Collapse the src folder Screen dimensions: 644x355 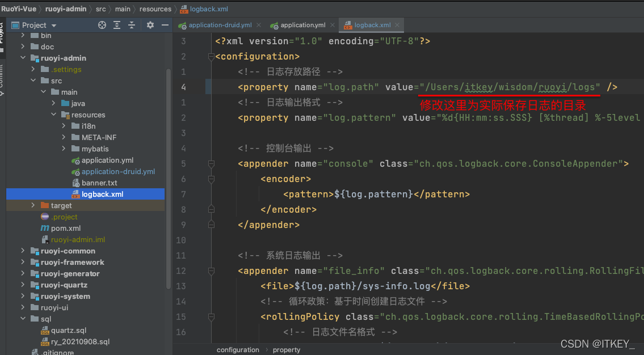tap(33, 81)
